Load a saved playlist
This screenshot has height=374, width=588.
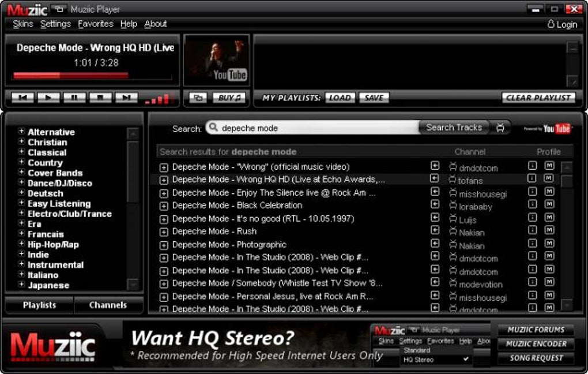click(340, 98)
